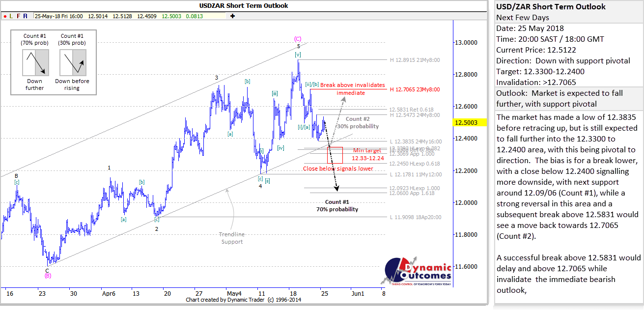This screenshot has height=310, width=644.
Task: Click the Date: 25 May 2018 line
Action: (530, 28)
